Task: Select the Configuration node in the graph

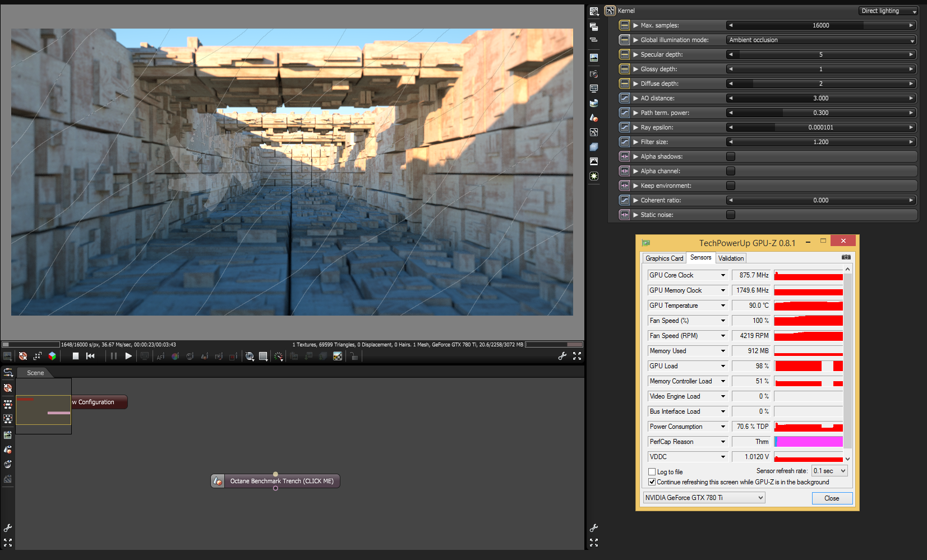Action: pyautogui.click(x=99, y=402)
